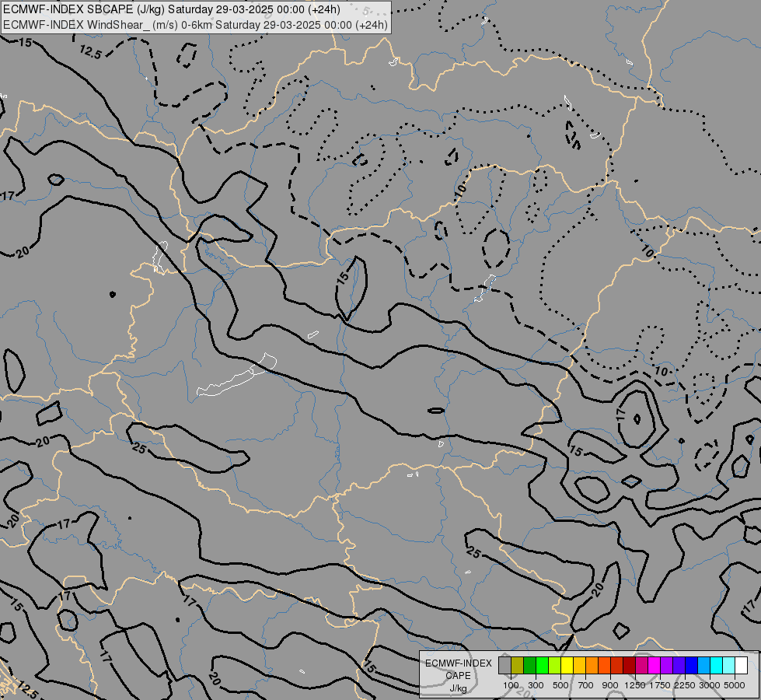Select the white swatch ending the legend
This screenshot has height=700, width=761.
[x=741, y=665]
